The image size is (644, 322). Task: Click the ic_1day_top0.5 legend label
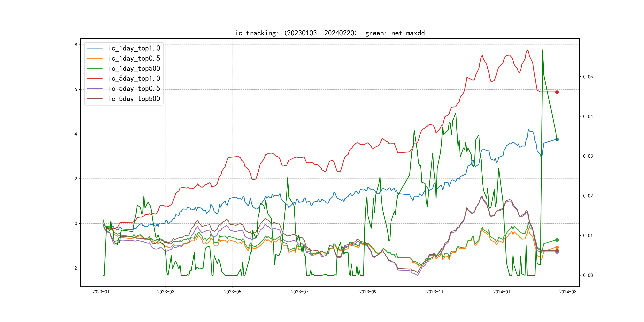point(134,58)
